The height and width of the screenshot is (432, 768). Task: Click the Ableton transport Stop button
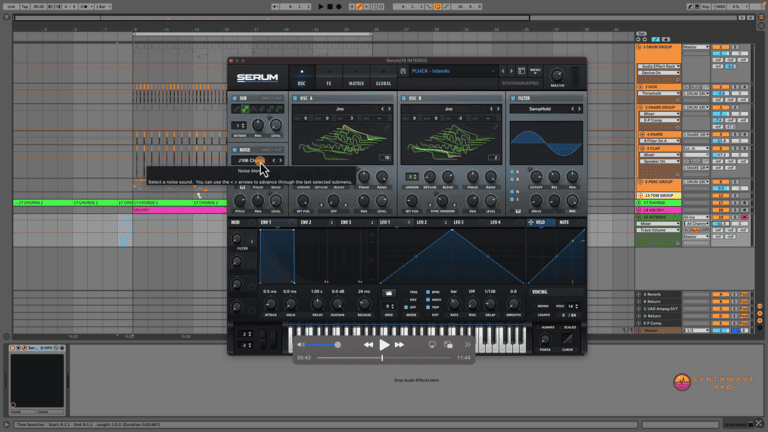tap(330, 7)
